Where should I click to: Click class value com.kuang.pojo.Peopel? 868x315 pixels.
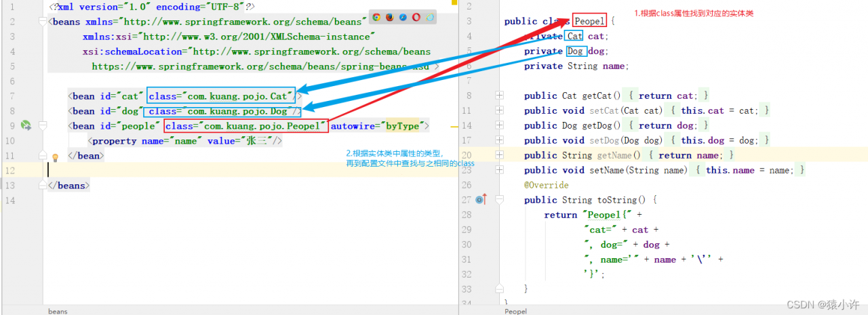[x=262, y=125]
